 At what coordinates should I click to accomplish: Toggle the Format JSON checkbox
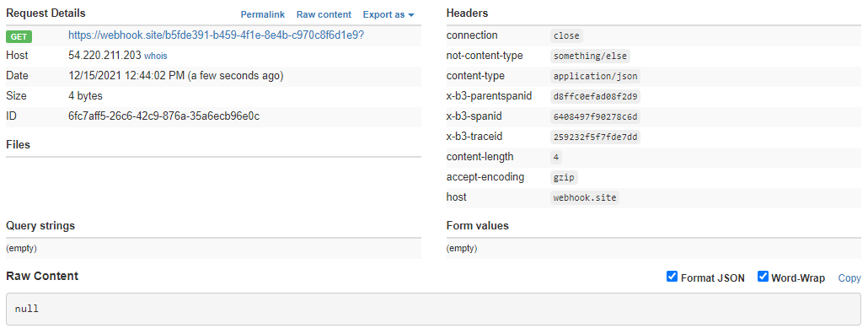(x=672, y=277)
